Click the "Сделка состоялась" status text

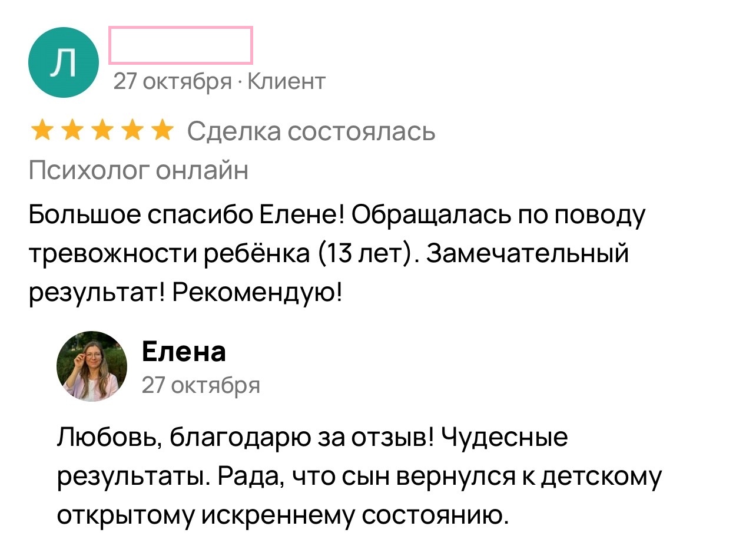tap(311, 131)
